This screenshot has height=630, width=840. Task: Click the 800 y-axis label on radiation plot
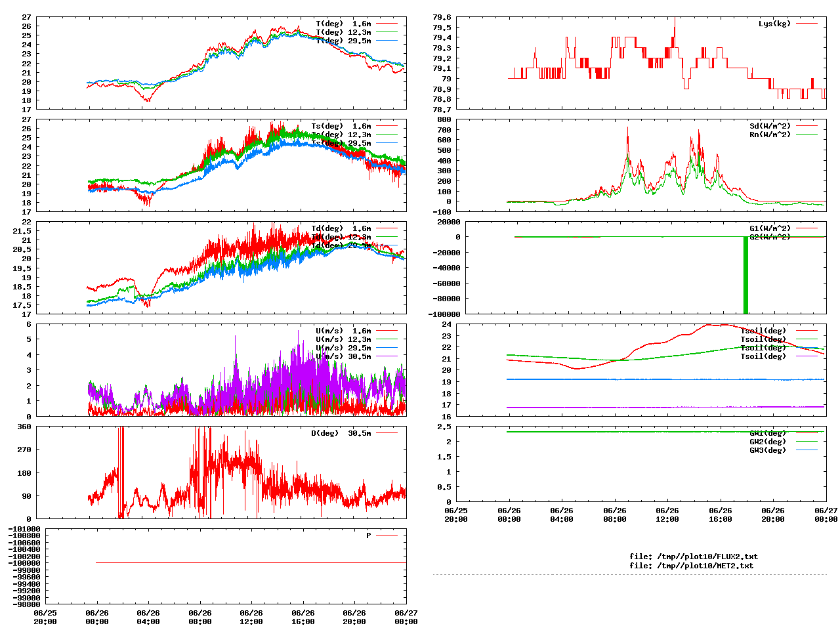[444, 119]
